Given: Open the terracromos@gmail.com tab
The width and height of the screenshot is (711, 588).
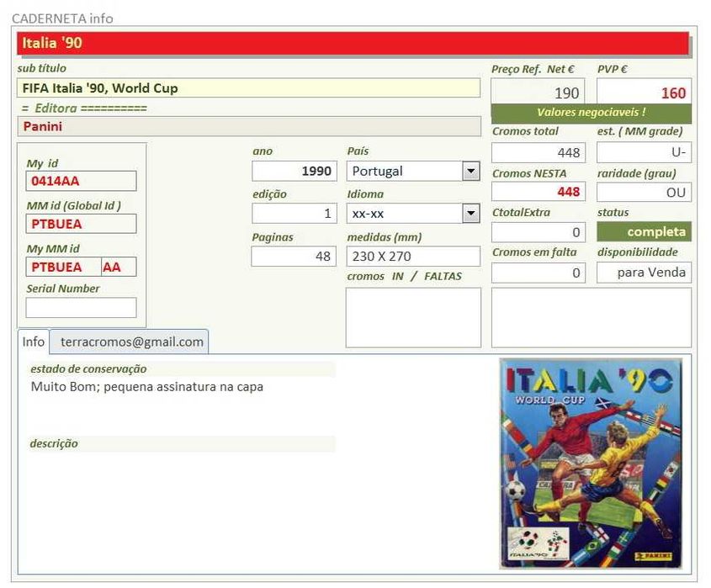Looking at the screenshot, I should tap(130, 342).
